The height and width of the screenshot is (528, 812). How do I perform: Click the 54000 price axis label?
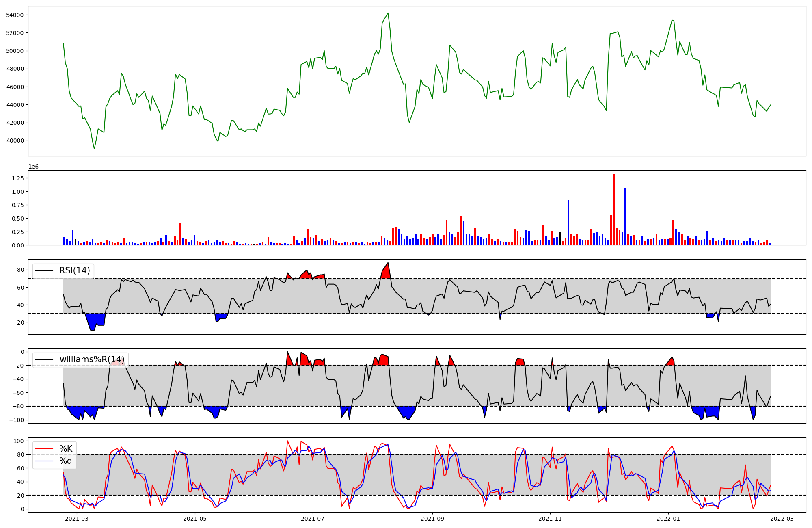click(x=15, y=15)
